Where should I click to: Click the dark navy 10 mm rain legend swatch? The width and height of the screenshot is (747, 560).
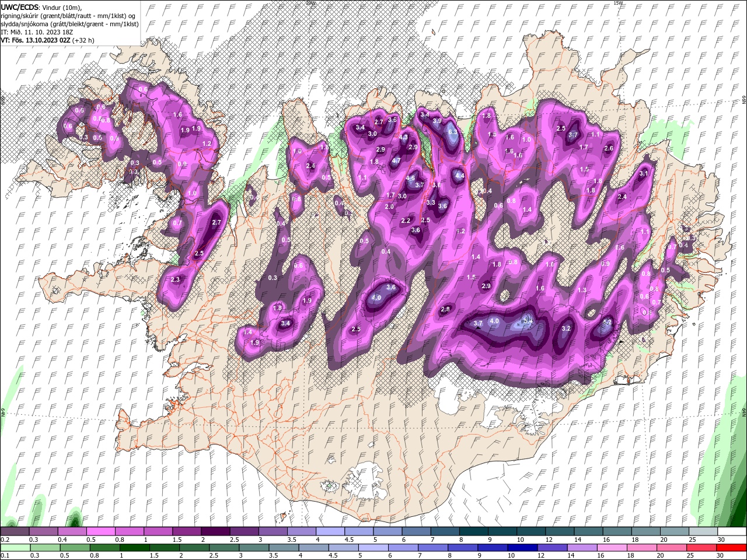522,548
